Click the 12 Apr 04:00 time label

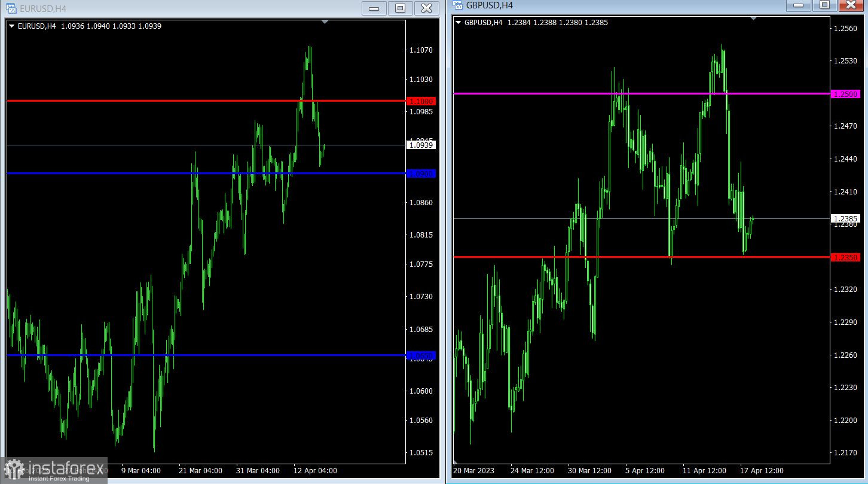tap(315, 471)
